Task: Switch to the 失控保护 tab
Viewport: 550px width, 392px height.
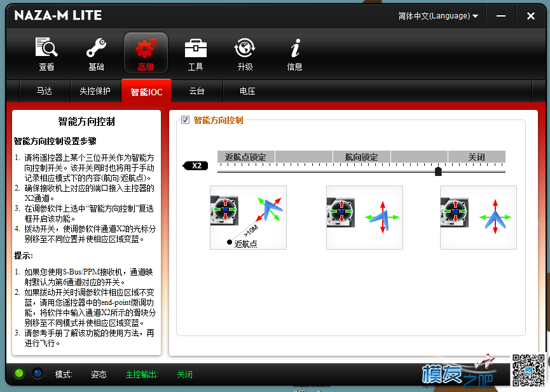Action: (95, 91)
